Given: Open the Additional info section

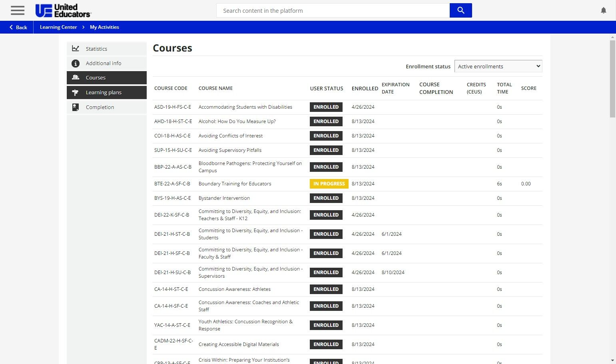Looking at the screenshot, I should point(107,63).
